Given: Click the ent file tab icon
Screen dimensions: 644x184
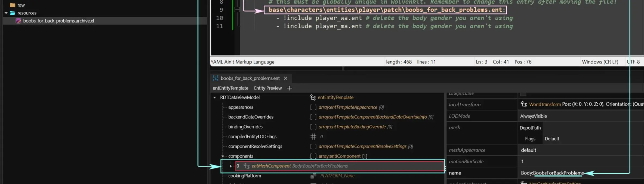Looking at the screenshot, I should (215, 78).
